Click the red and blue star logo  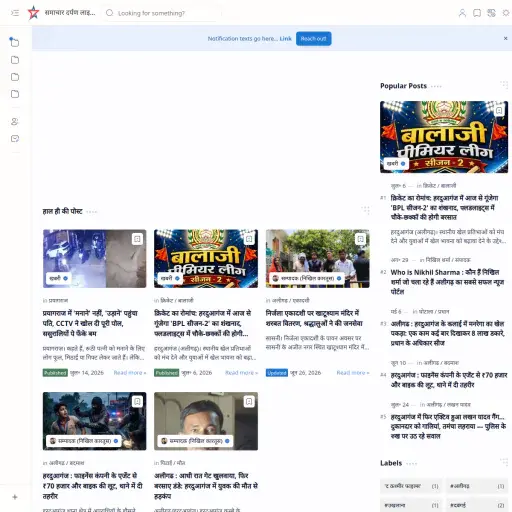point(33,13)
